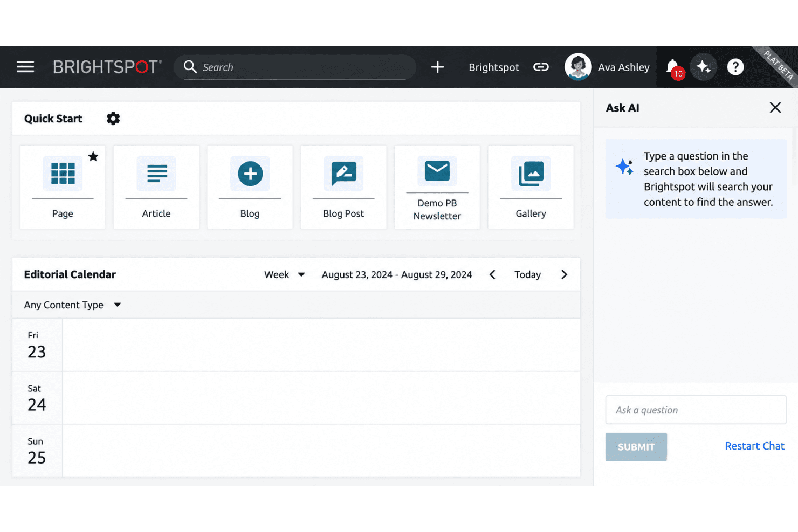Click the Ask a question input

[696, 410]
